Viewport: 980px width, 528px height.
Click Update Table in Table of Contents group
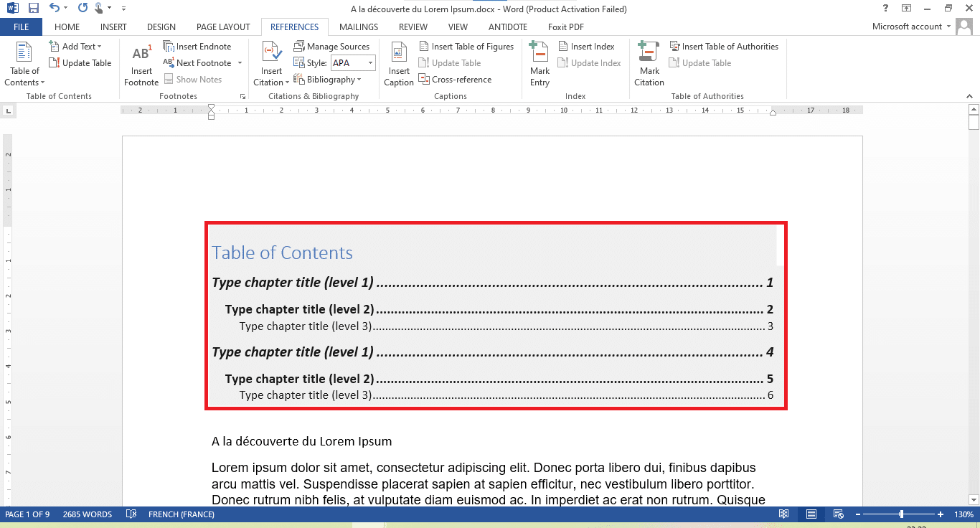(80, 63)
